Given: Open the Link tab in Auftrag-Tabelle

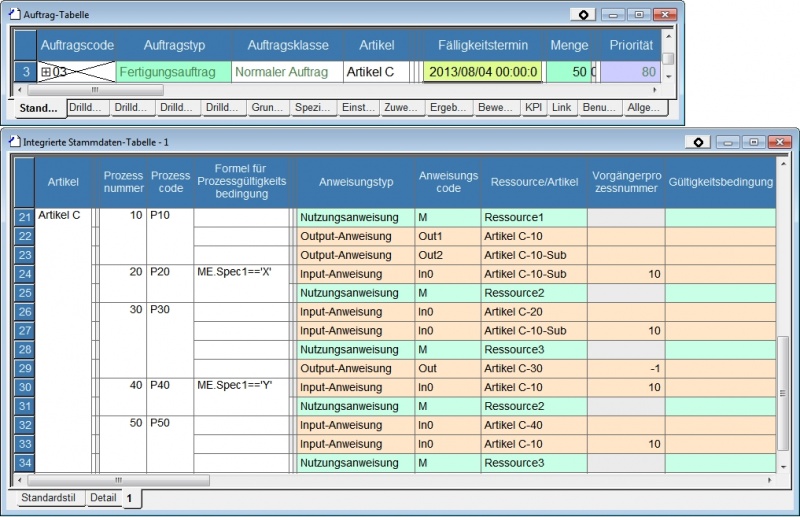Looking at the screenshot, I should 562,107.
